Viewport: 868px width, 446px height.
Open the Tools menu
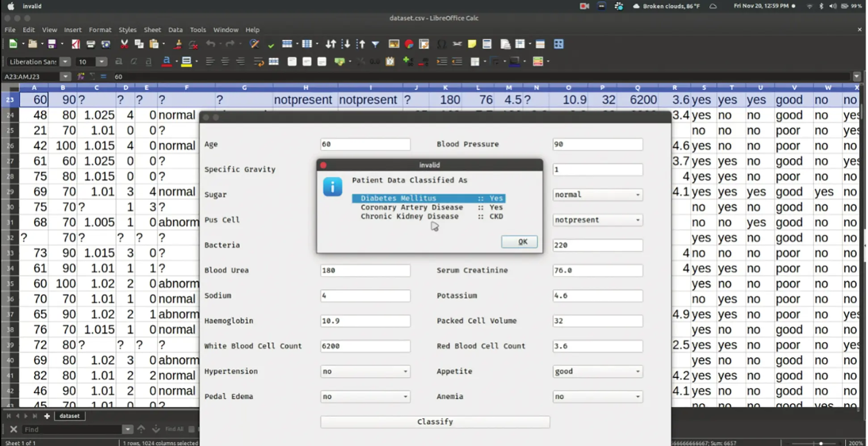(x=198, y=29)
